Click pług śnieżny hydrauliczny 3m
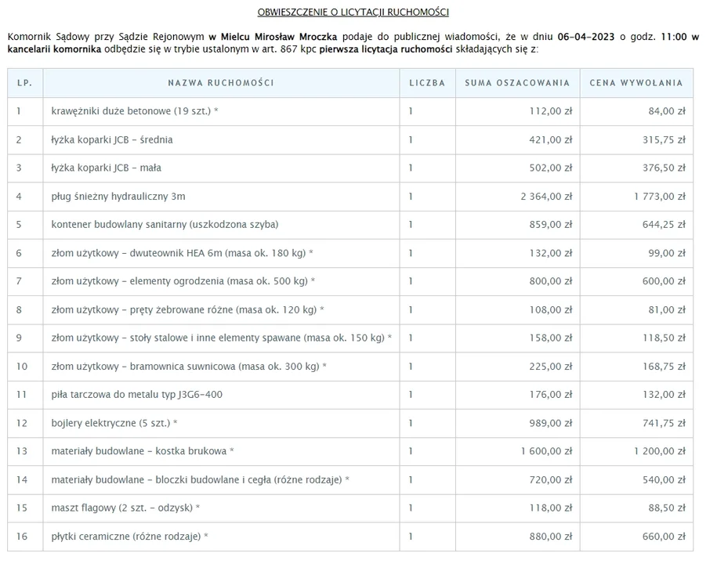 coord(118,197)
